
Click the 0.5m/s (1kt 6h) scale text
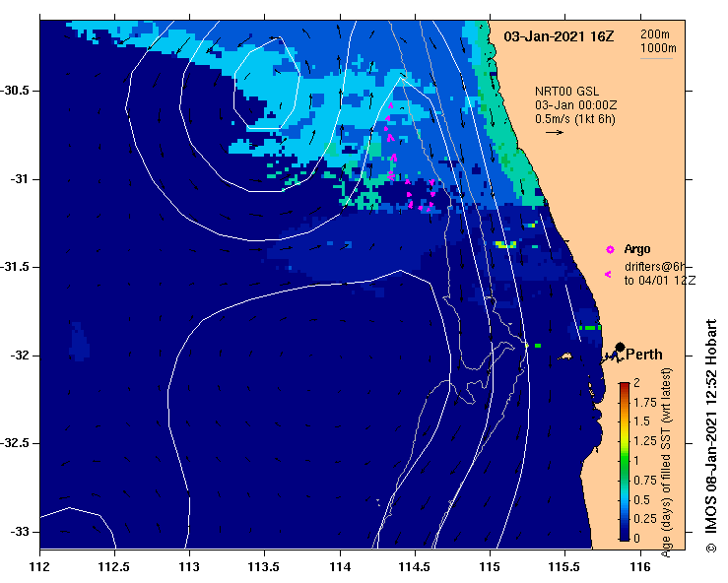(574, 119)
